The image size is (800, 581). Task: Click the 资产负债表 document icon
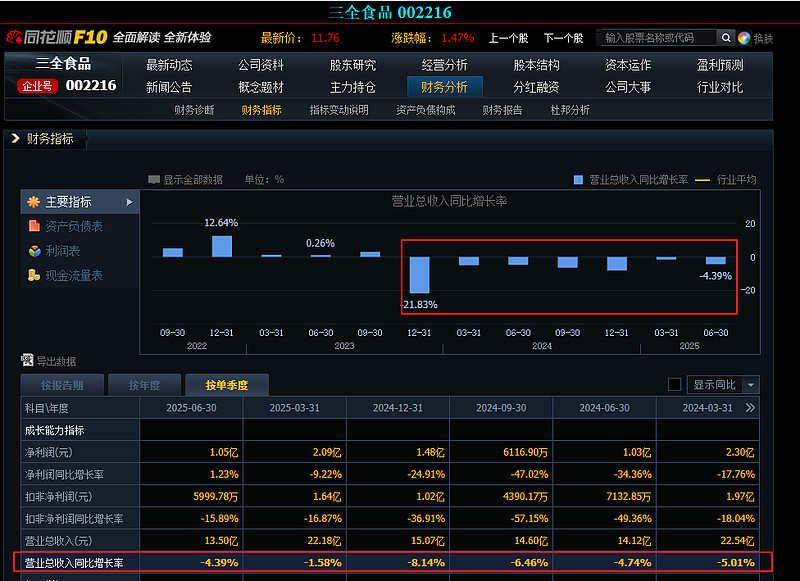coord(34,226)
